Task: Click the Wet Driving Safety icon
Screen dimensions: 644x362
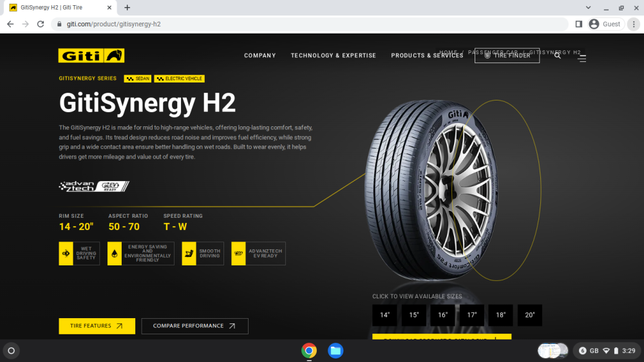Action: [x=66, y=254]
